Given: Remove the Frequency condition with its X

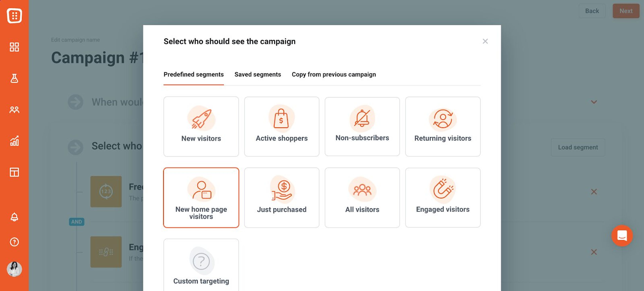Looking at the screenshot, I should [x=594, y=192].
